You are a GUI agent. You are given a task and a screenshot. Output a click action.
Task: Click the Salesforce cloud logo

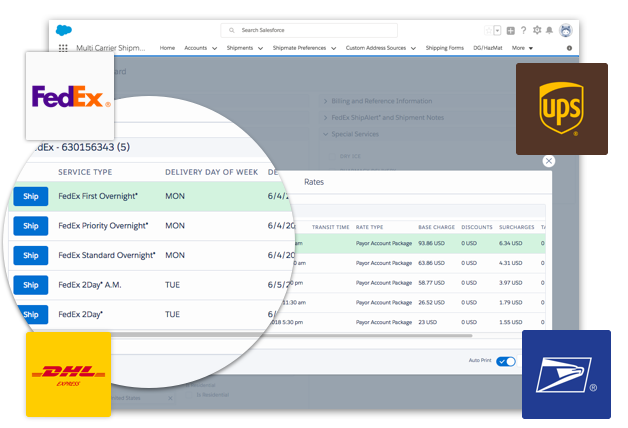click(64, 30)
